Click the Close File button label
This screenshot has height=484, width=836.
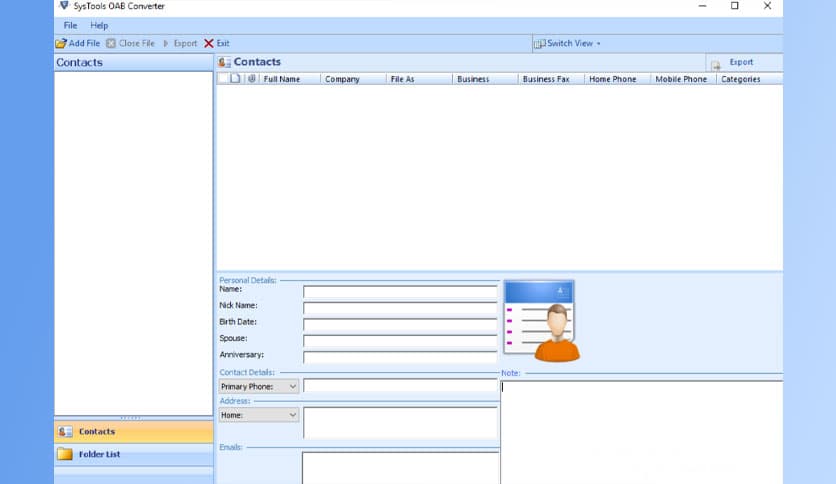136,43
